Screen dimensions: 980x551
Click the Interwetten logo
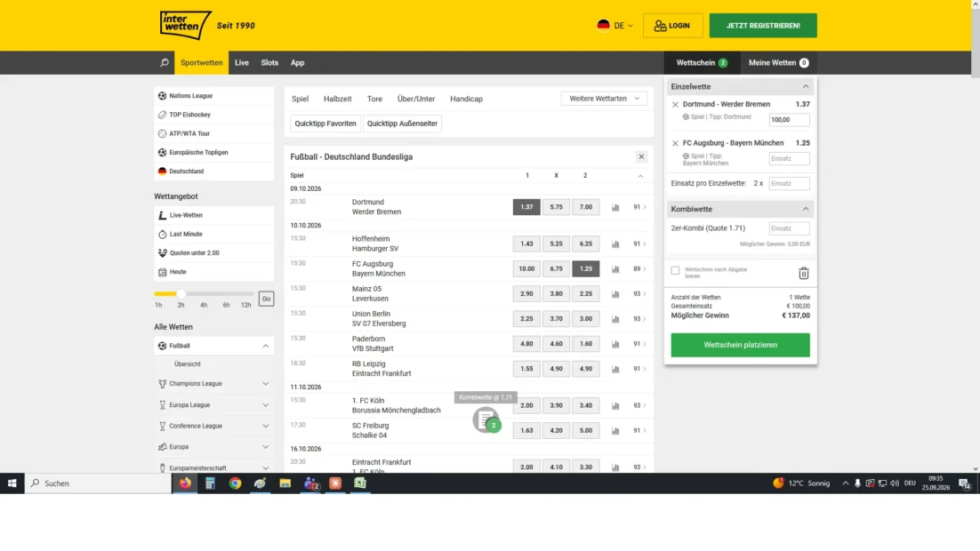[186, 26]
